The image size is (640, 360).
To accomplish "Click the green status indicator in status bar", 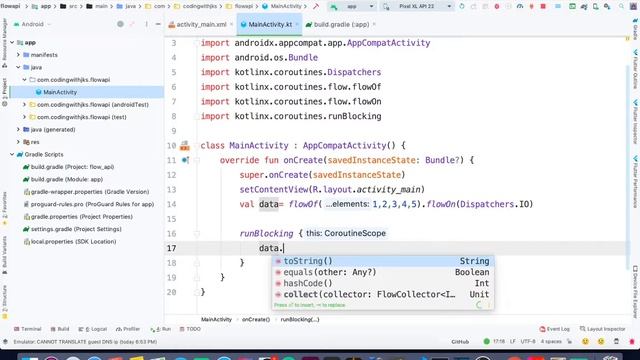I will click(x=486, y=341).
